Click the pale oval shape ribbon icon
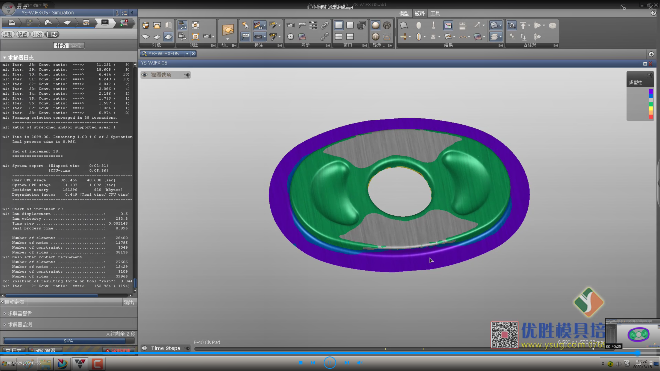The width and height of the screenshot is (660, 371). point(418,25)
